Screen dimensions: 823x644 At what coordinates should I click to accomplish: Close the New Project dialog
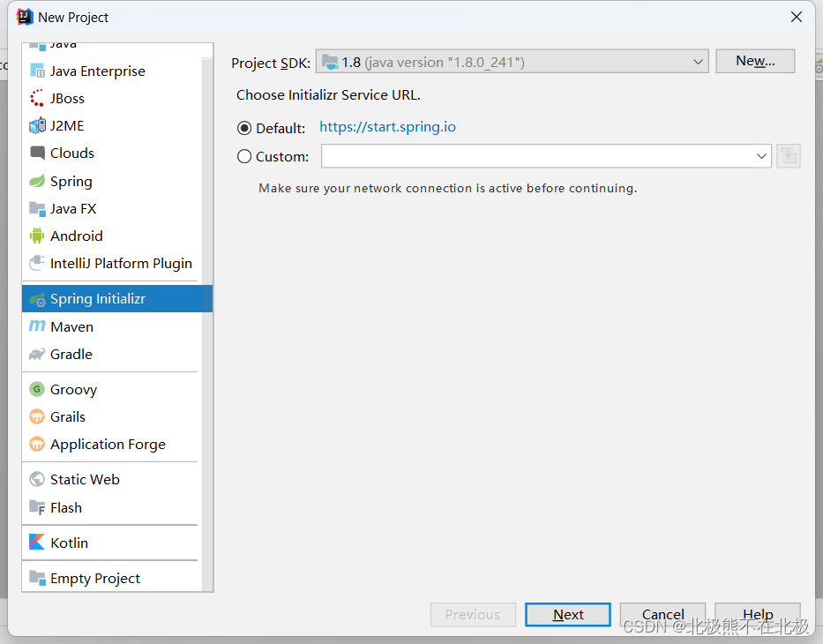[x=797, y=17]
